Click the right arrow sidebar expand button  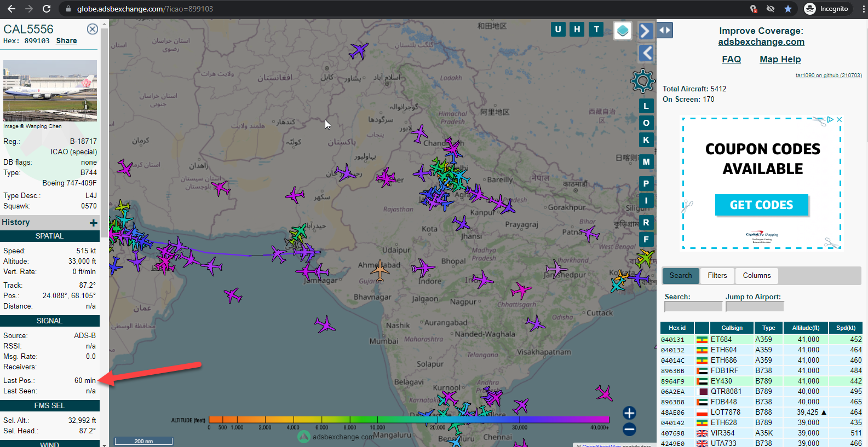(x=646, y=31)
